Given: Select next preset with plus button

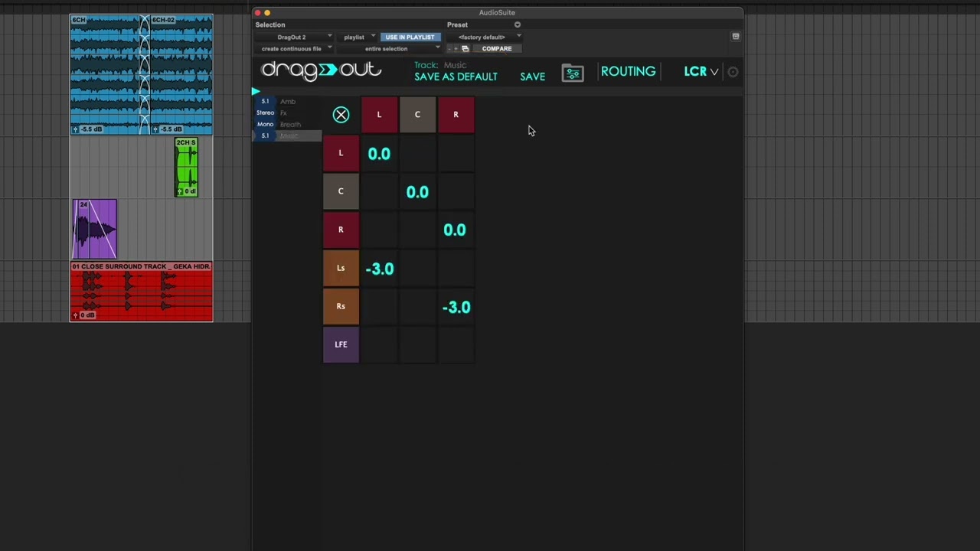Looking at the screenshot, I should pyautogui.click(x=456, y=48).
